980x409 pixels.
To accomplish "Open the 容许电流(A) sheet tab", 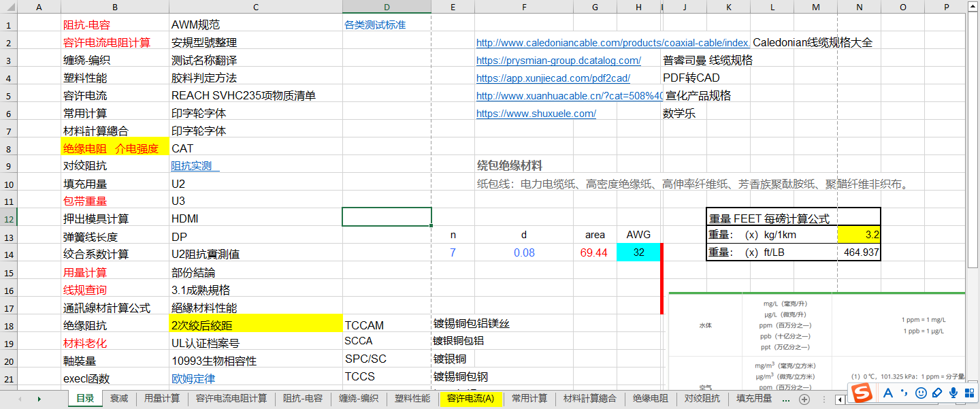I will click(x=470, y=399).
